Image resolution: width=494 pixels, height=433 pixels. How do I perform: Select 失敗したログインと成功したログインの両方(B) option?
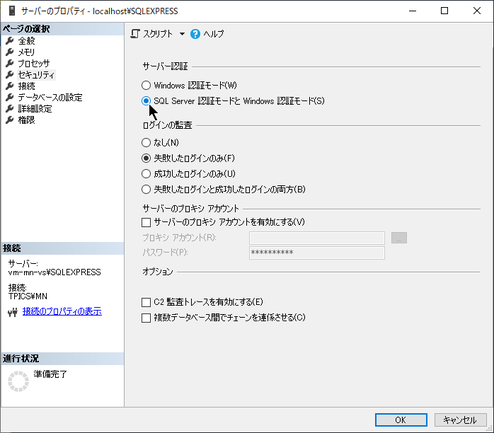pos(146,189)
